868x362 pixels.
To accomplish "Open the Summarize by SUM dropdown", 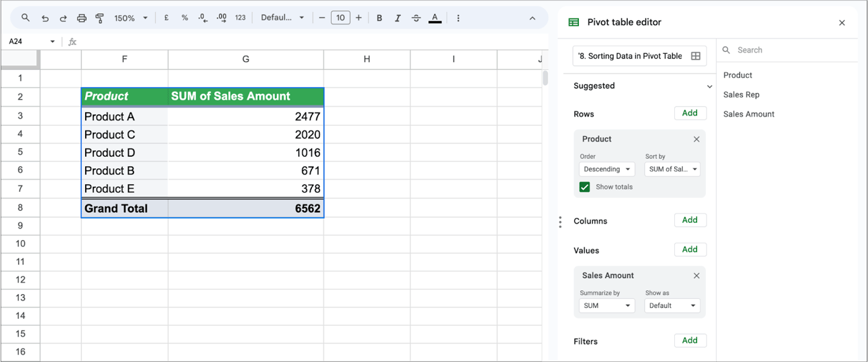I will tap(607, 305).
